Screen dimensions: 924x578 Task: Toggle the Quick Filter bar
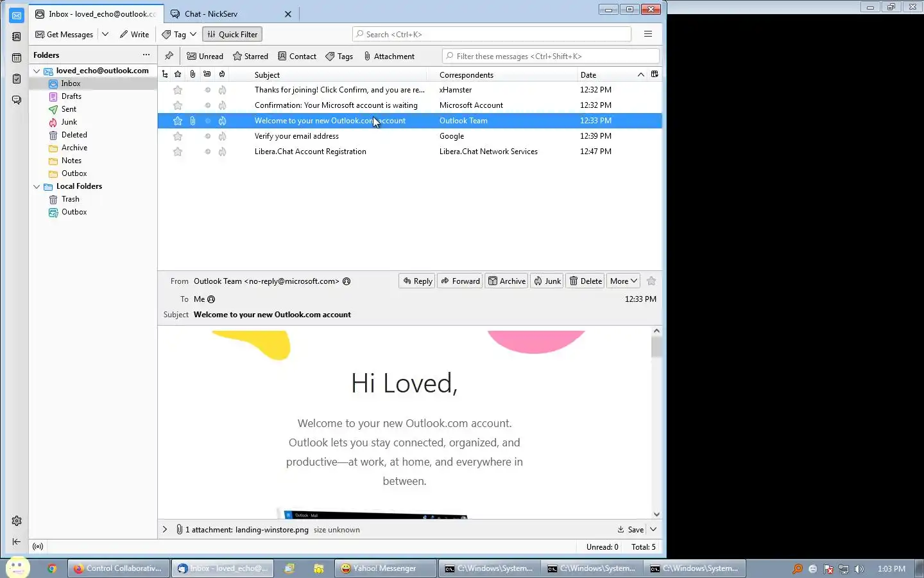[x=232, y=35]
